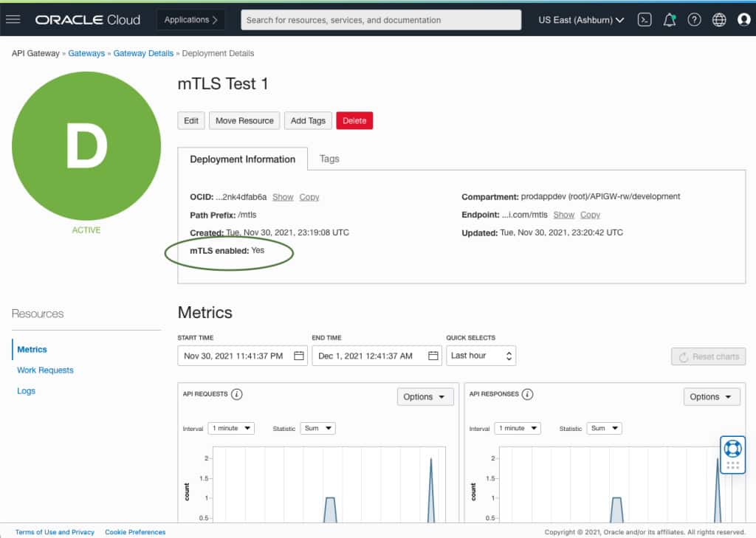Delete the mTLS Test 1 deployment
The height and width of the screenshot is (538, 756).
click(354, 120)
